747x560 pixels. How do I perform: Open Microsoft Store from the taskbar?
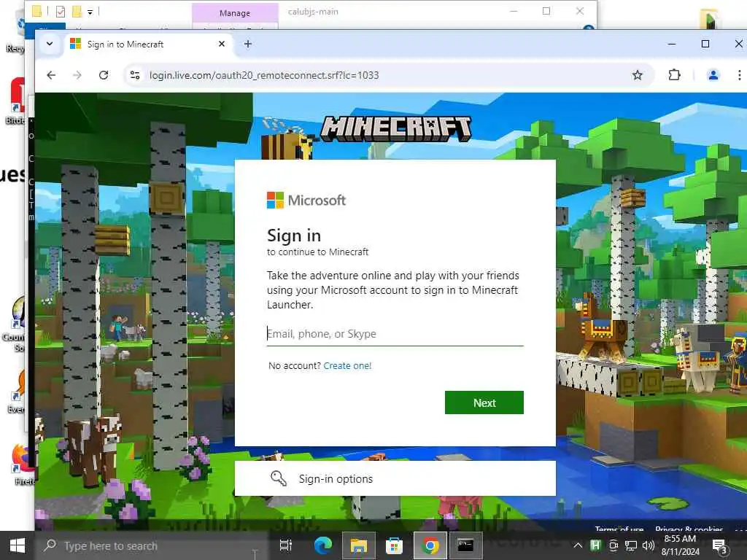coord(394,545)
